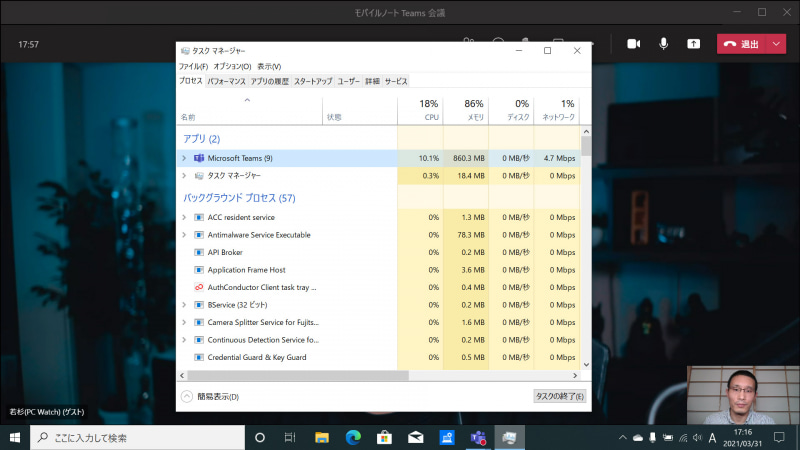800x450 pixels.
Task: Open ファイル(F) menu in Task Manager
Action: pyautogui.click(x=193, y=66)
